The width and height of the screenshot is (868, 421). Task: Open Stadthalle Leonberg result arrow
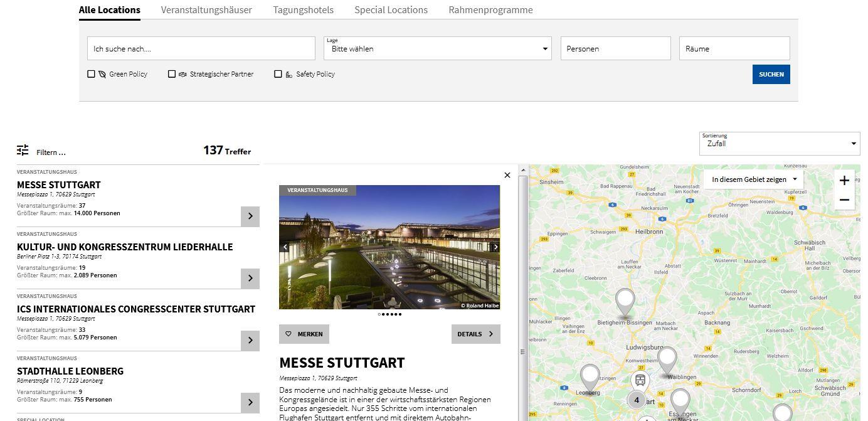point(250,403)
